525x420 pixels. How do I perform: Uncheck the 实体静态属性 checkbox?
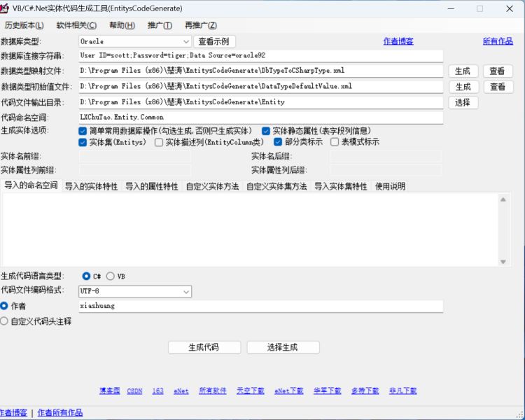coord(266,131)
